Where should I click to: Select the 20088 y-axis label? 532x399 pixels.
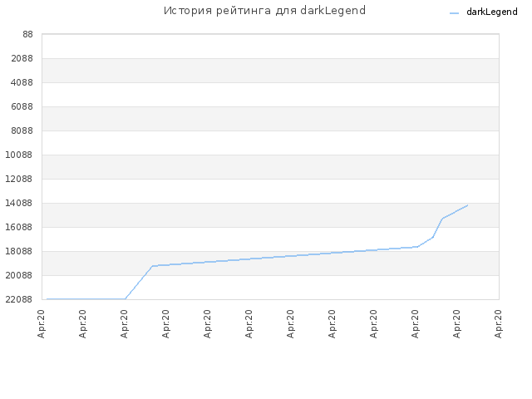(x=19, y=275)
